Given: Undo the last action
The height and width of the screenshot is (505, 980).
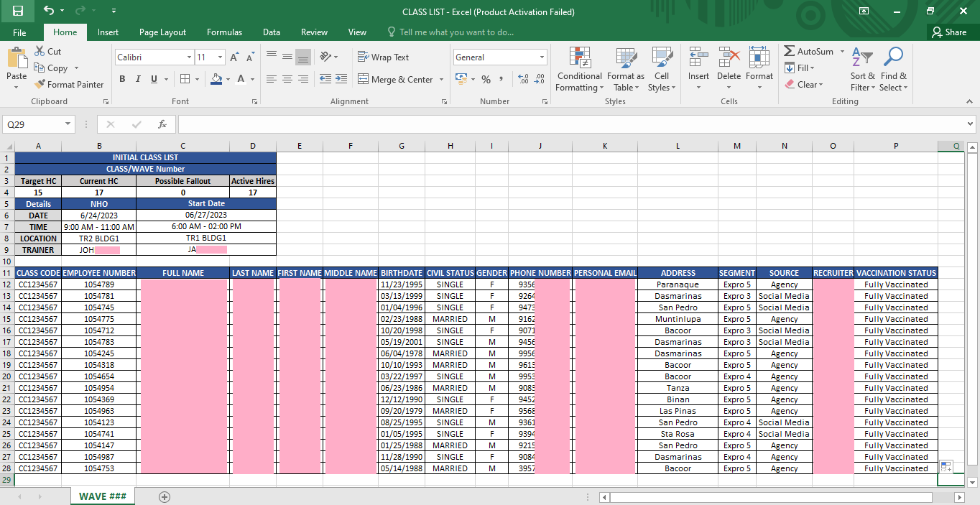Looking at the screenshot, I should 49,11.
